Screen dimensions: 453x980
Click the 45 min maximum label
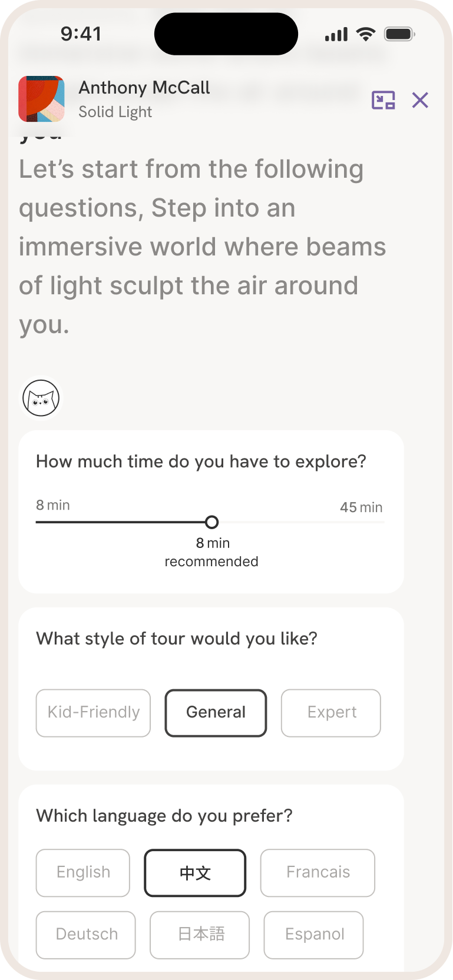coord(361,507)
